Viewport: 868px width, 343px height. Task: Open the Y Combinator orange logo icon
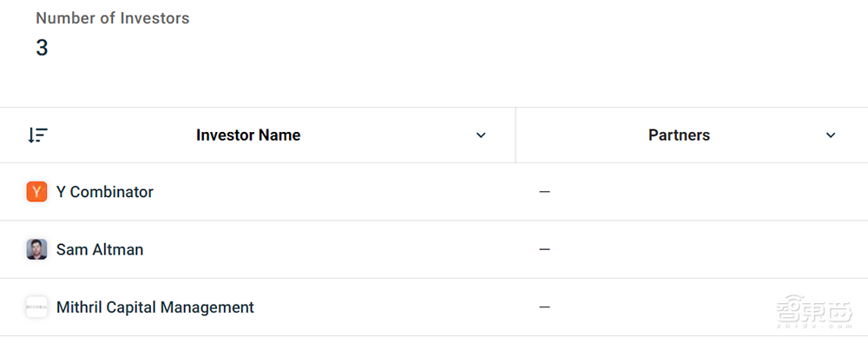coord(36,192)
